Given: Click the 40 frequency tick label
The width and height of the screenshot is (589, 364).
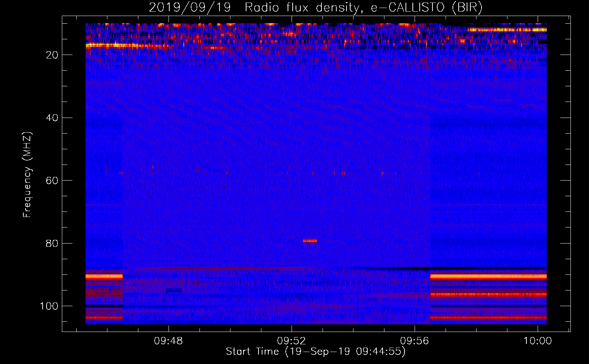Looking at the screenshot, I should 52,118.
